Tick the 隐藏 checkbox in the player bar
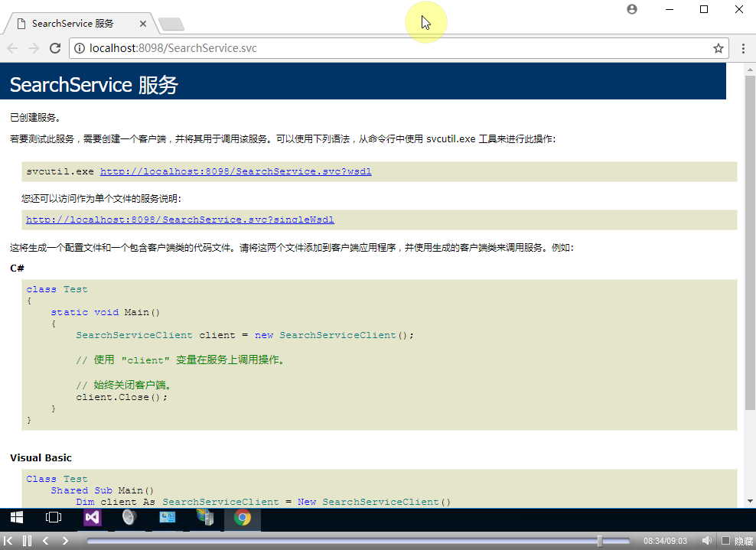The width and height of the screenshot is (756, 550). (x=725, y=541)
